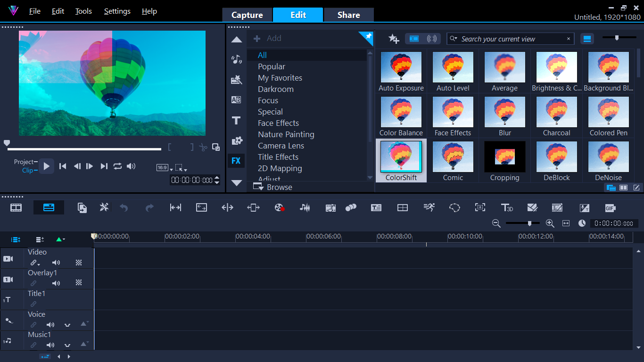The width and height of the screenshot is (644, 362).
Task: Click the Sound Mixer toolbar icon
Action: click(305, 208)
